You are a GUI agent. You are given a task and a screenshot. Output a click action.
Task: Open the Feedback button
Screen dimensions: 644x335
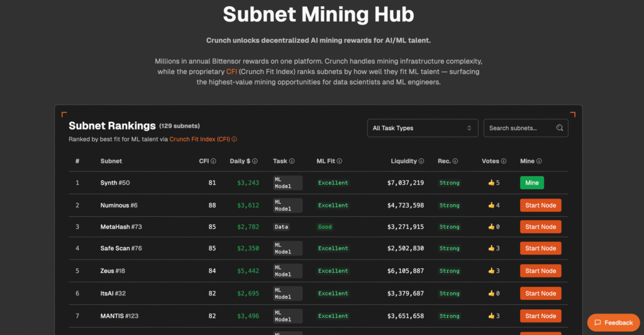613,322
